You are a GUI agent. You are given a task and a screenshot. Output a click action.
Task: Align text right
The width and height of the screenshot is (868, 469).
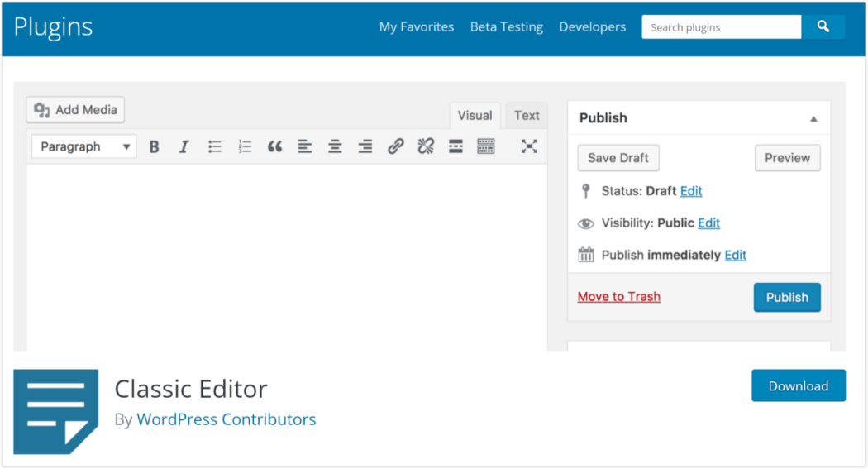click(365, 146)
